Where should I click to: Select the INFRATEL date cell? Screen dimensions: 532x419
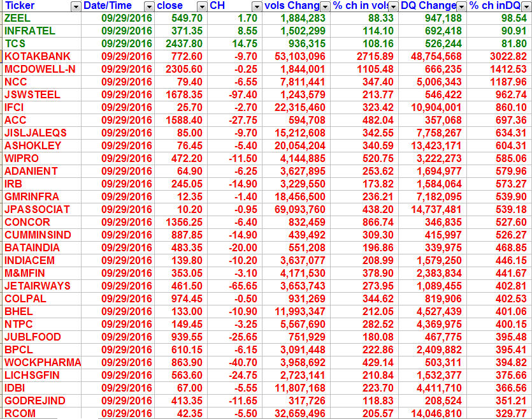pyautogui.click(x=126, y=31)
